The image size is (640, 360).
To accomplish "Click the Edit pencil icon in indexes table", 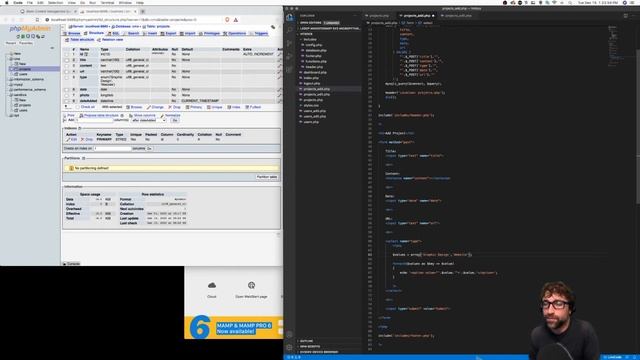I will (68, 140).
